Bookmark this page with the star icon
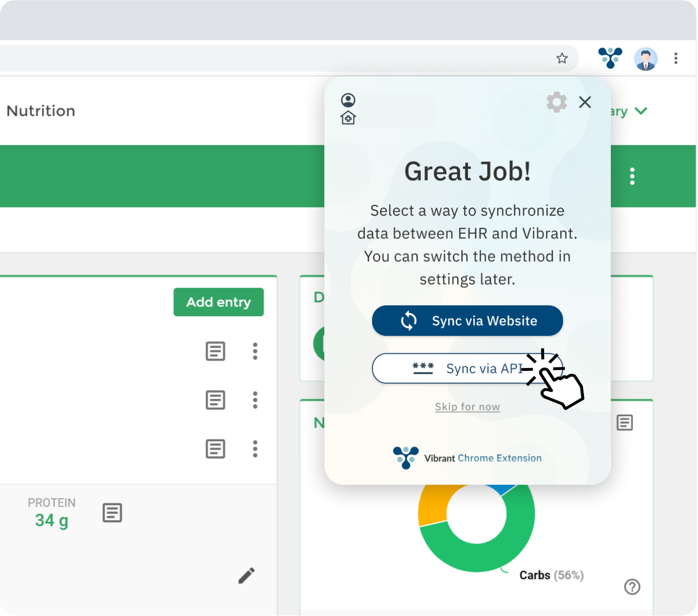This screenshot has height=616, width=698. coord(562,58)
